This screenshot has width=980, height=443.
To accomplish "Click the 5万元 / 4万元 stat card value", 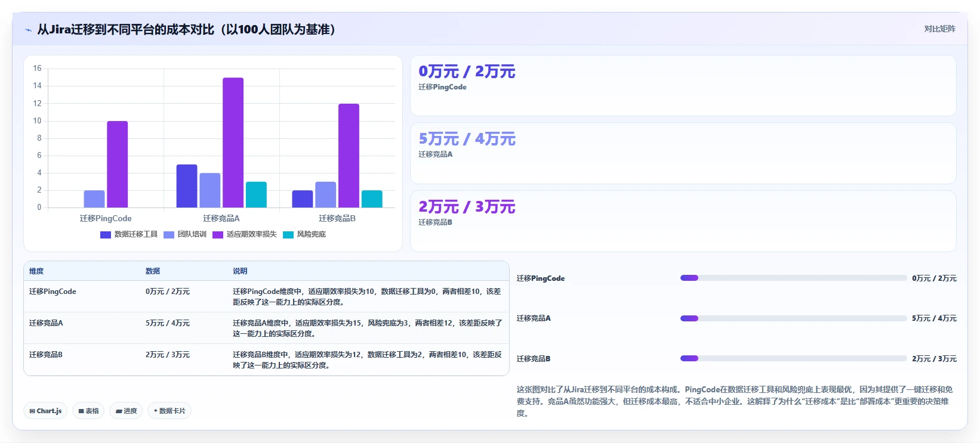I will pos(467,139).
